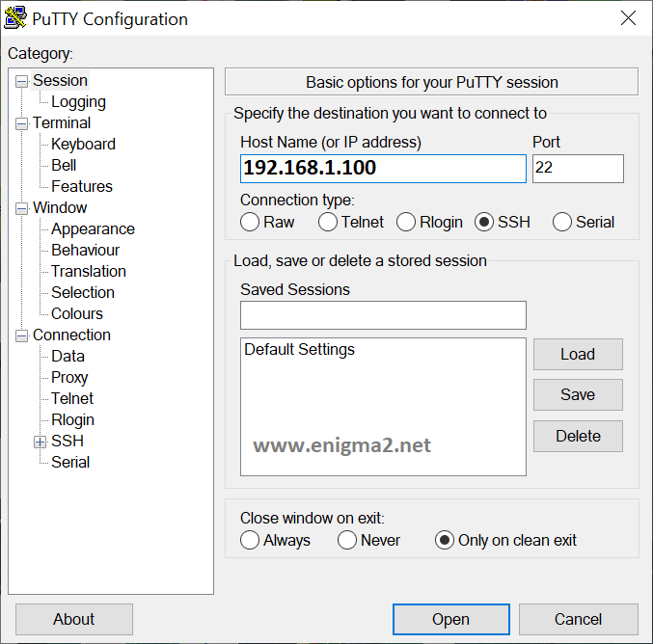This screenshot has width=653, height=644.
Task: Click Open to start the connection
Action: click(x=451, y=619)
